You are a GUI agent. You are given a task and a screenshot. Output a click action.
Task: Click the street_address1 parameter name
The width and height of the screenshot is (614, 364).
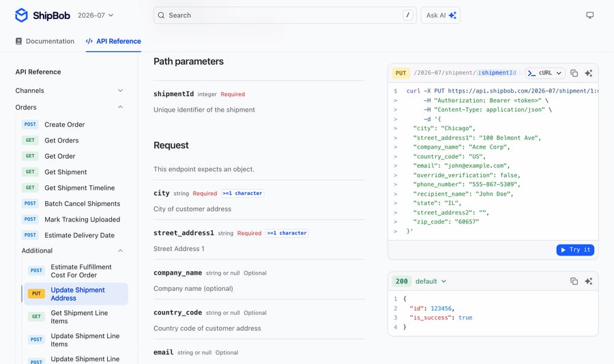tap(184, 233)
